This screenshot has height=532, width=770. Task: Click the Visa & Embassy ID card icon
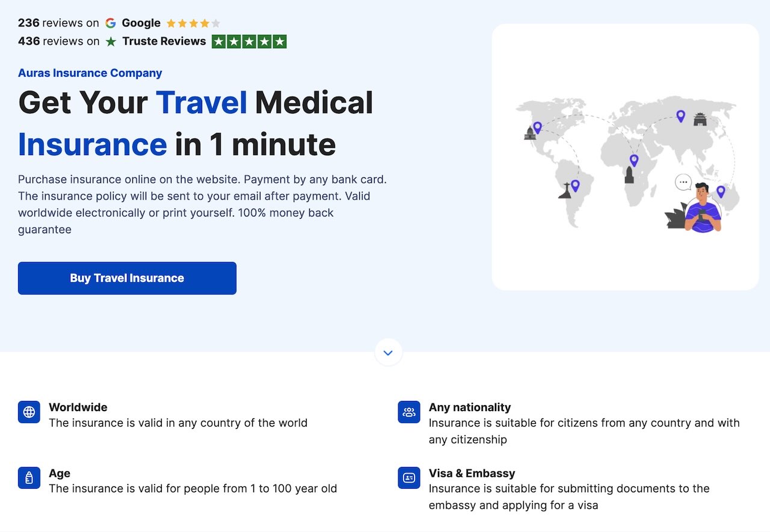pos(408,478)
